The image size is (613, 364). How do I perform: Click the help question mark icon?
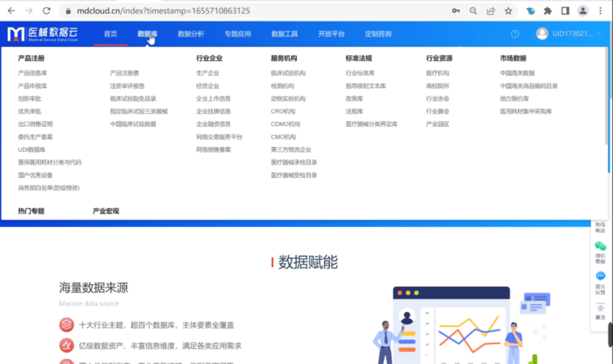coord(515,34)
